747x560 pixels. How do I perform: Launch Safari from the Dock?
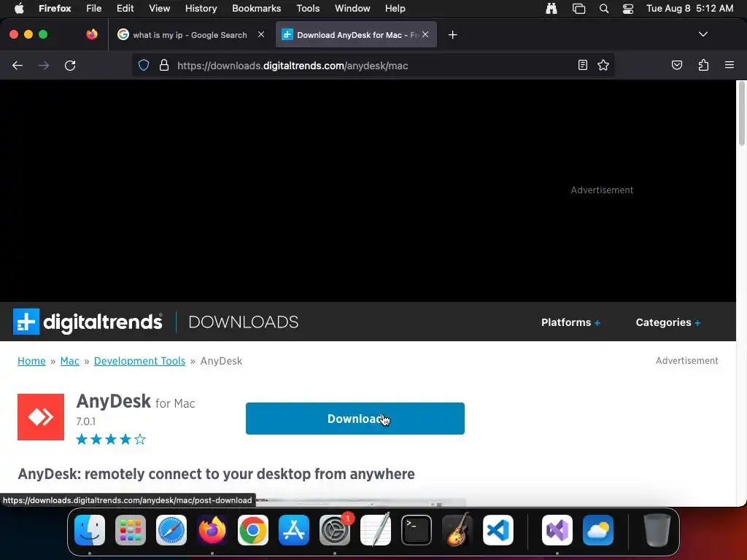pos(171,530)
